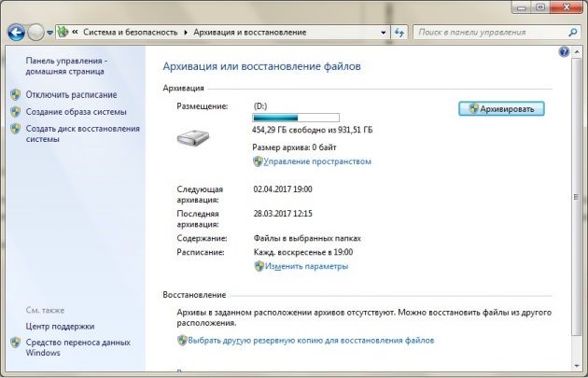The image size is (588, 378).
Task: Expand the address bar history dropdown arrow
Action: pyautogui.click(x=384, y=33)
